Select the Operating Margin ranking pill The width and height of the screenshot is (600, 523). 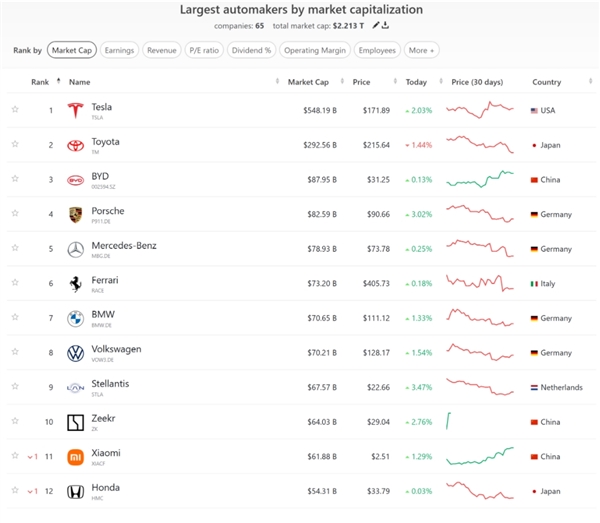click(314, 50)
